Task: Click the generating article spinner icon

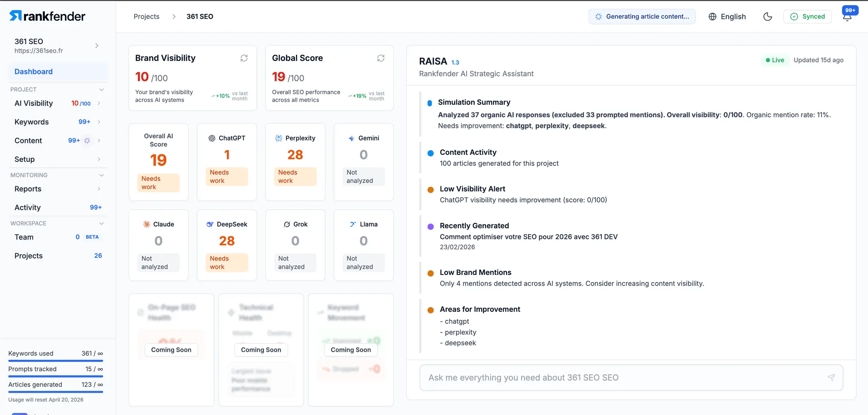Action: [x=598, y=17]
